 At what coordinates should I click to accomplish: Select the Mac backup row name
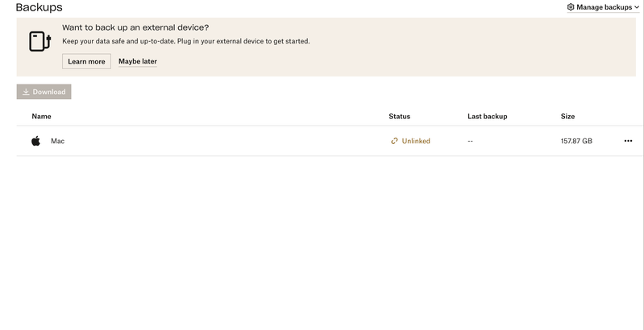(x=58, y=141)
